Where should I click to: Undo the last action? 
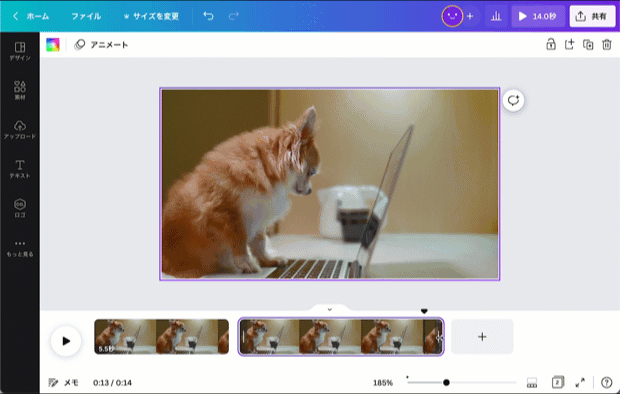coord(208,16)
